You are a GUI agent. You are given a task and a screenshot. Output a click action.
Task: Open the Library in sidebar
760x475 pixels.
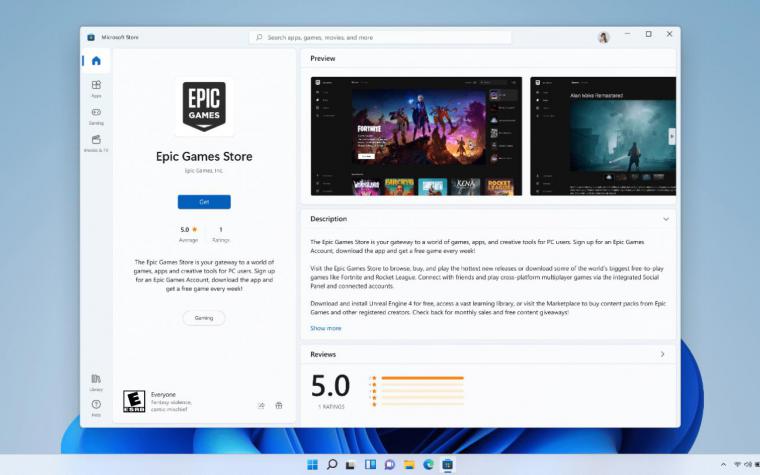(96, 382)
